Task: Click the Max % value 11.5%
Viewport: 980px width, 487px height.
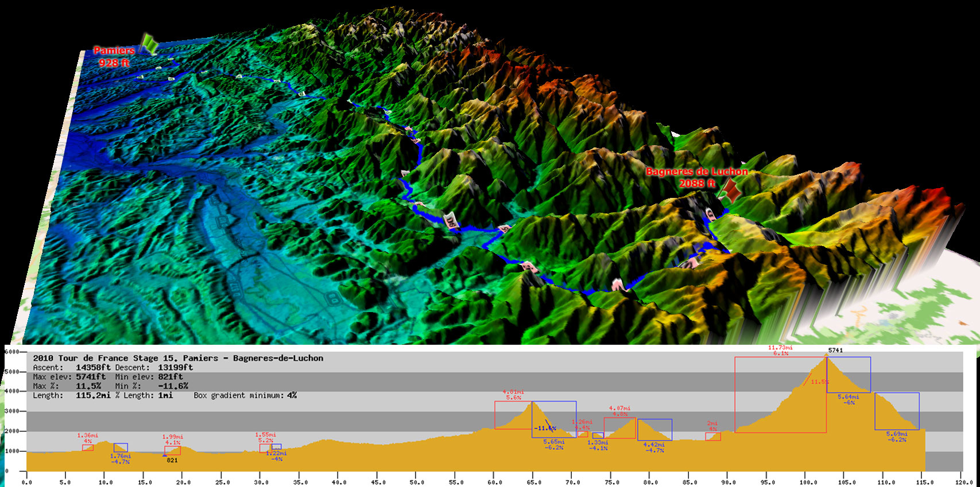Action: (x=88, y=386)
